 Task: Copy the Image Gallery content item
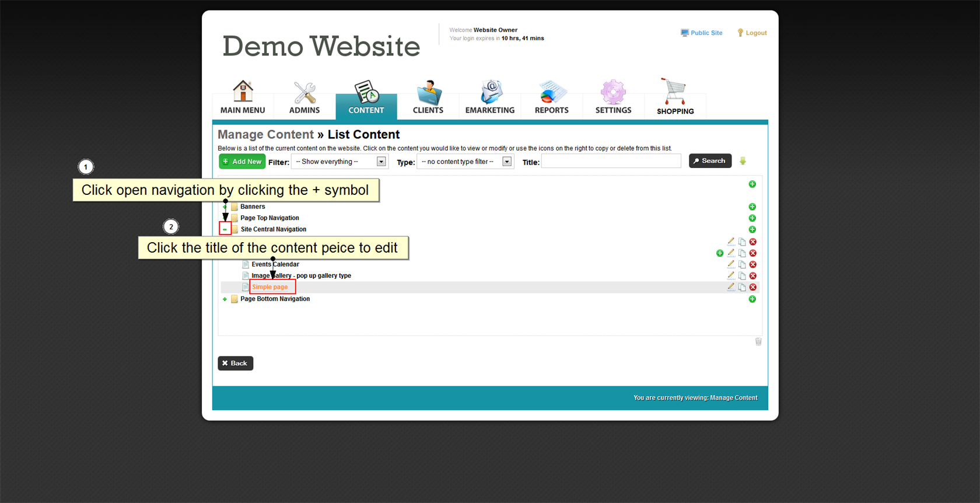pos(742,275)
